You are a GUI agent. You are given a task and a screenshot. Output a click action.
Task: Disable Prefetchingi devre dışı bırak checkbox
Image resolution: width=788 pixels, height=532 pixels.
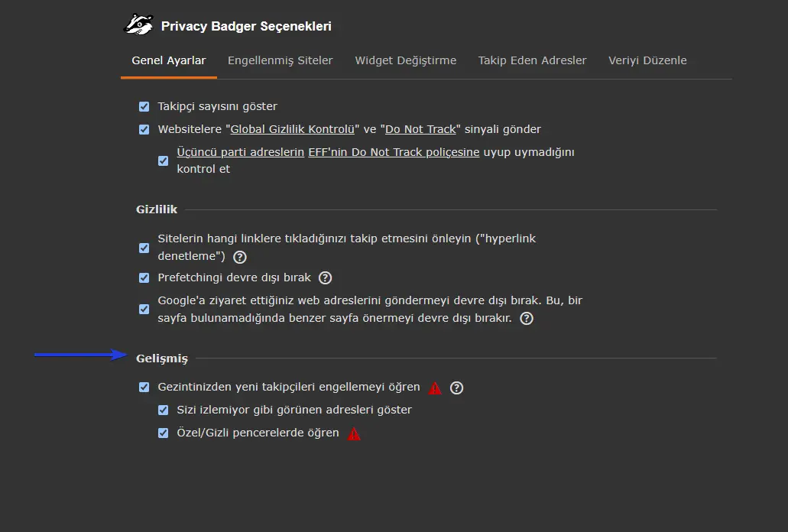(x=144, y=277)
